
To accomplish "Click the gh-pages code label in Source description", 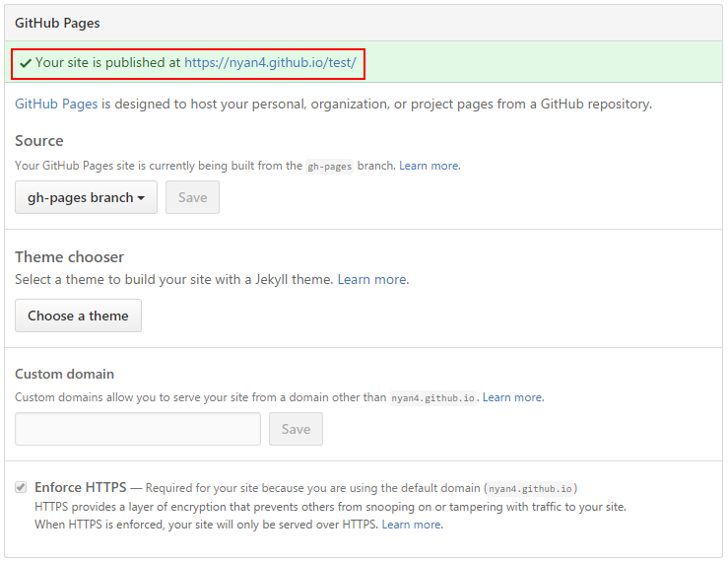I will 329,167.
